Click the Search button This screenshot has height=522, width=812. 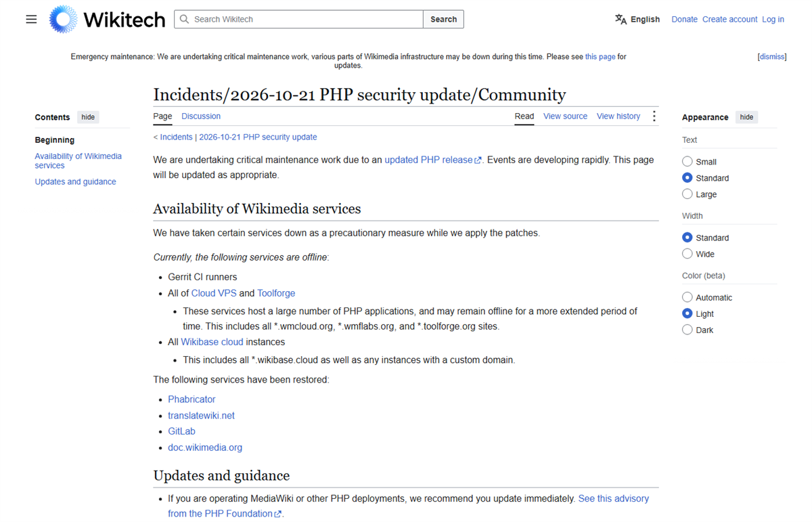coord(443,19)
